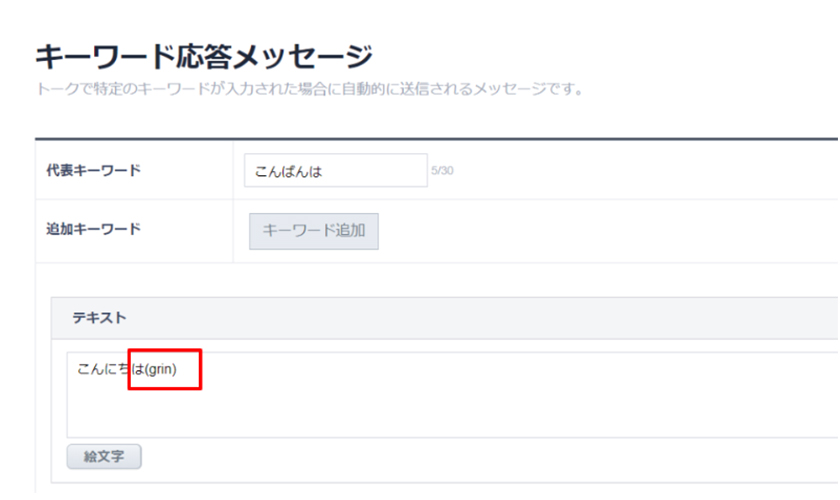Click the 代表キーワード input field containing こんばんは

click(x=335, y=170)
